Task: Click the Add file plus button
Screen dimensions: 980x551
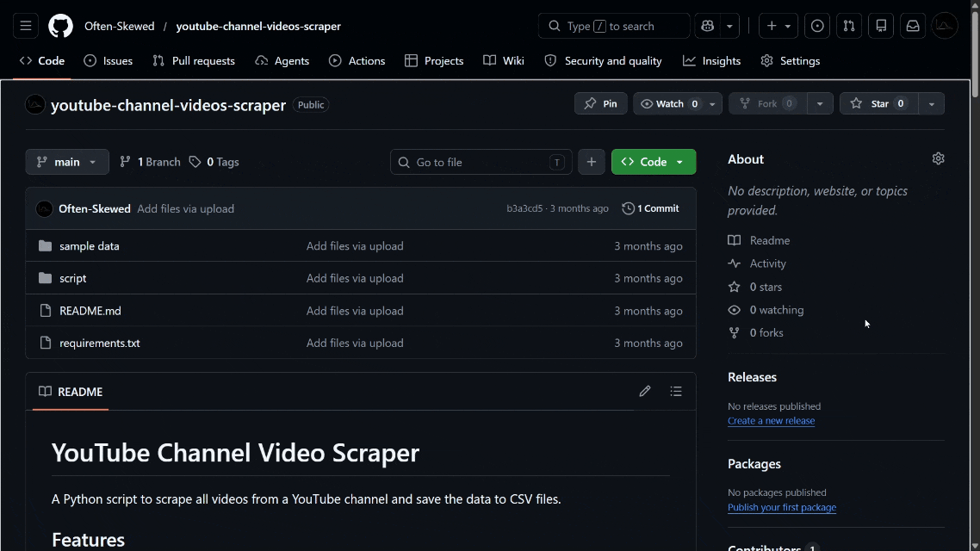Action: [x=592, y=162]
